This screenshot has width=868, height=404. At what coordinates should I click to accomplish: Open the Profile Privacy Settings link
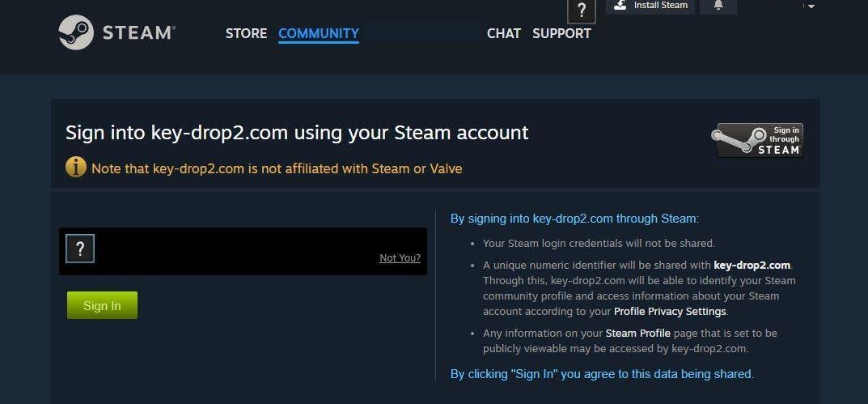[670, 312]
